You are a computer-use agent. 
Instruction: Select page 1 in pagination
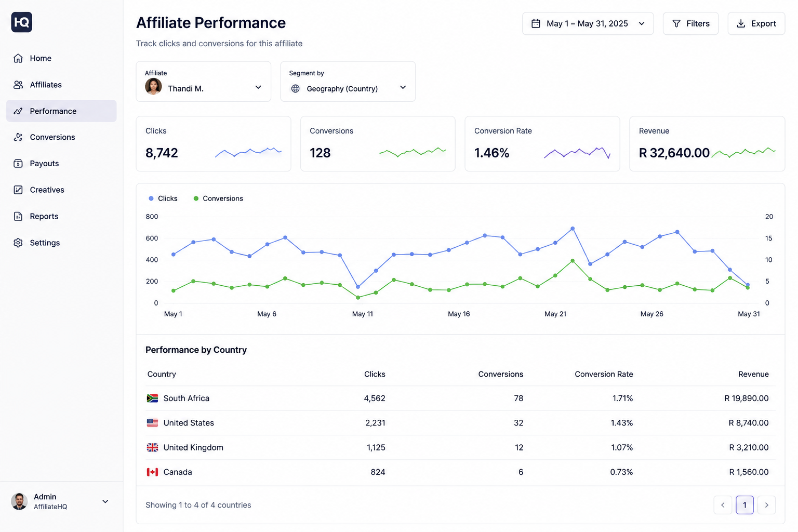pos(744,505)
